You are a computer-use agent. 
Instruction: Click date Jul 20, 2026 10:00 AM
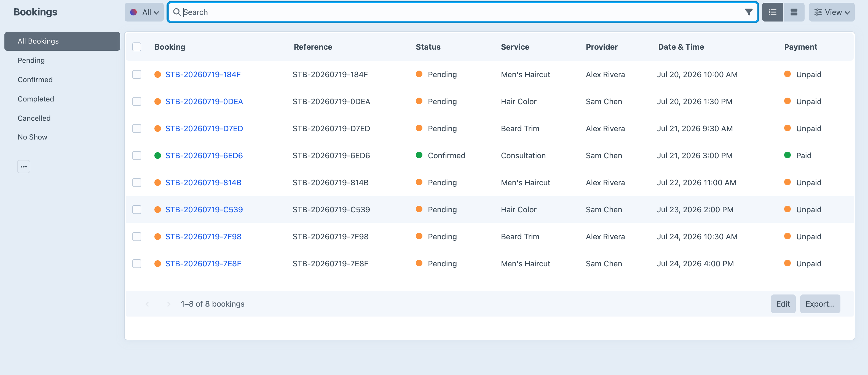[697, 74]
